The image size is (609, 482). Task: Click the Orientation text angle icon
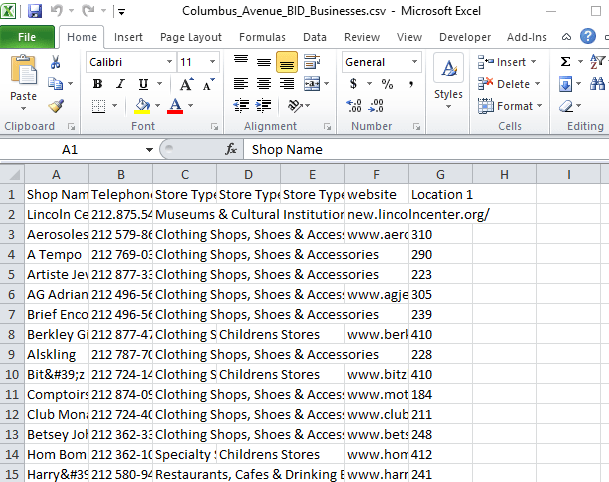pos(295,106)
